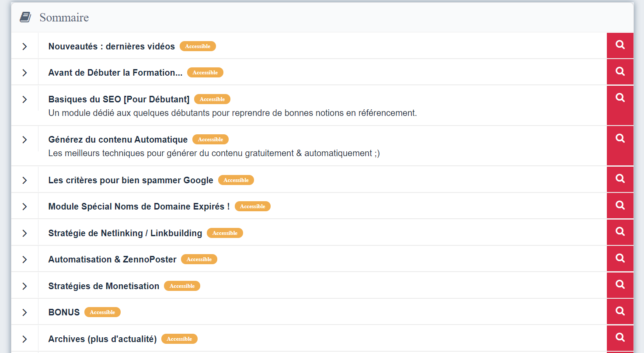Click the Accessible badge next to Nouveautés
The width and height of the screenshot is (644, 353).
pos(198,46)
